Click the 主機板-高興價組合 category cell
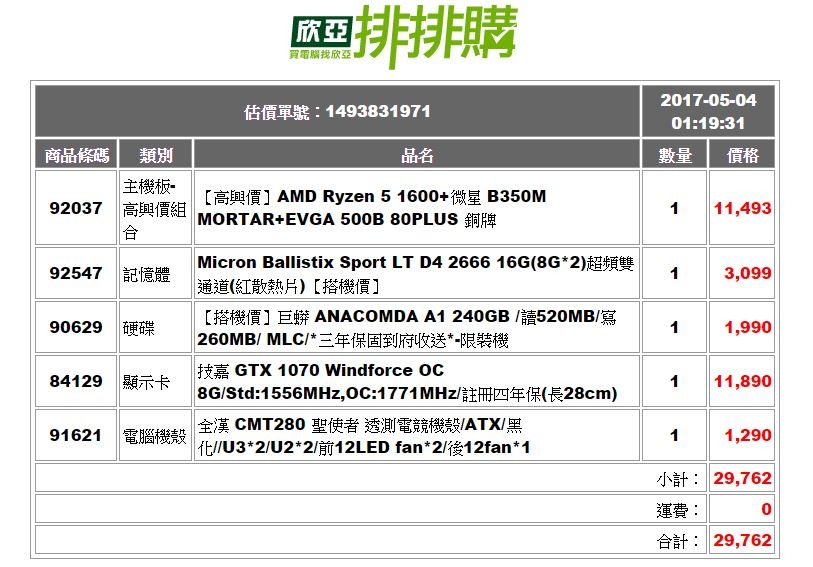Screen dimensions: 813x567 156,208
